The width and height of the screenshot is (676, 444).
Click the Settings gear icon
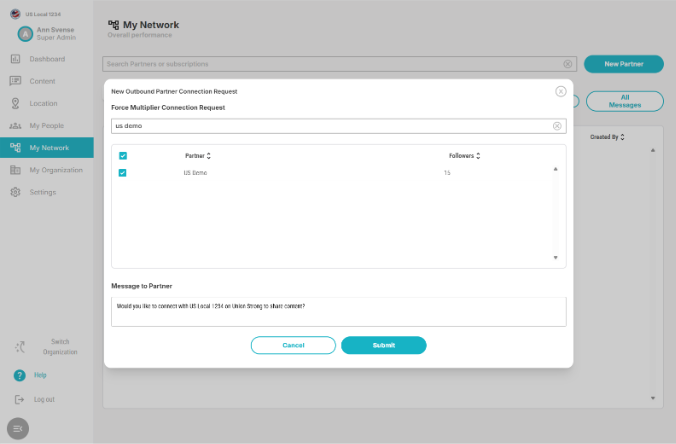coord(16,192)
